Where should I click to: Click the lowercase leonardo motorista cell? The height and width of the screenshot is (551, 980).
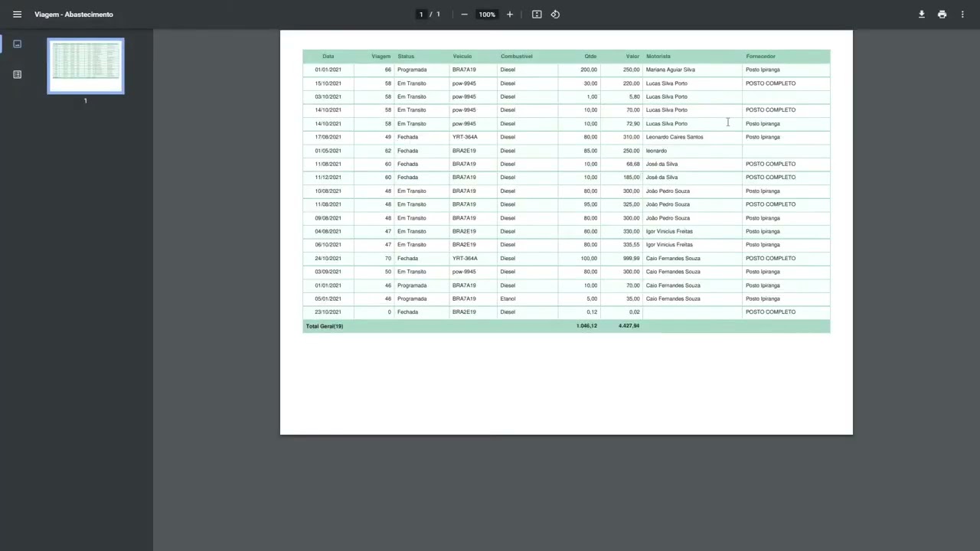click(657, 151)
